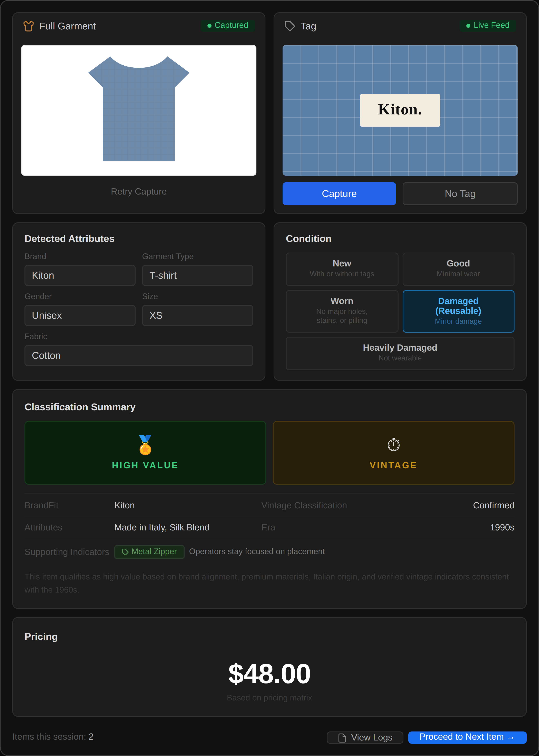Select the New condition option
The width and height of the screenshot is (539, 756).
coord(342,269)
